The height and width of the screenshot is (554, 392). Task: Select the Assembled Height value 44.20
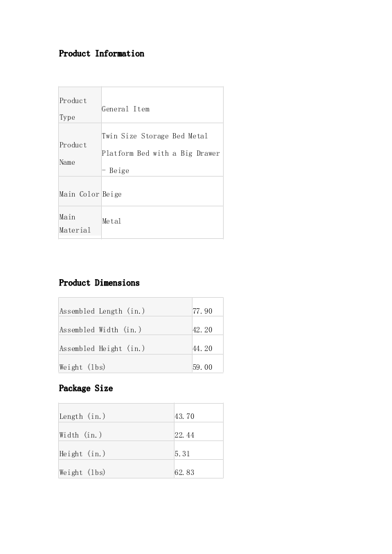202,349
